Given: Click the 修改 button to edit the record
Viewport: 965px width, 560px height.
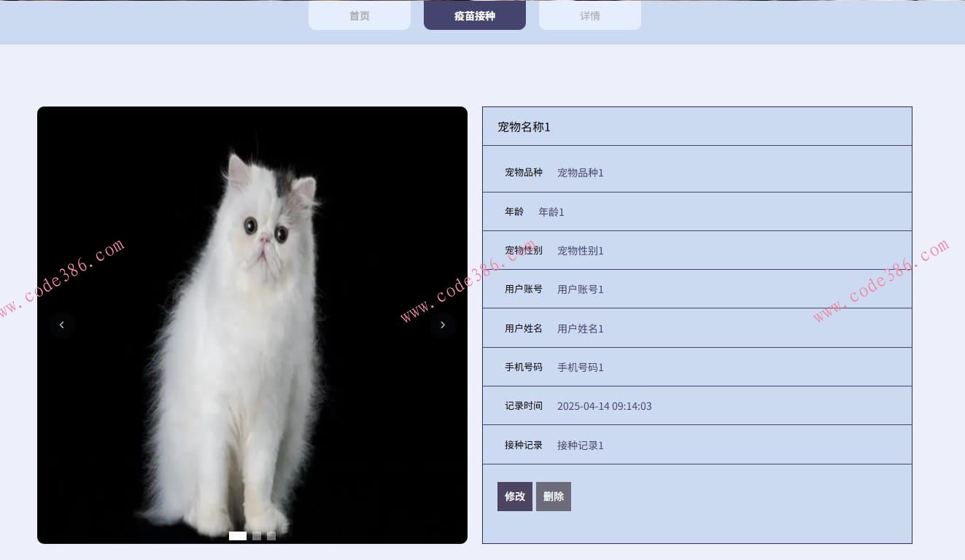Looking at the screenshot, I should (x=515, y=496).
